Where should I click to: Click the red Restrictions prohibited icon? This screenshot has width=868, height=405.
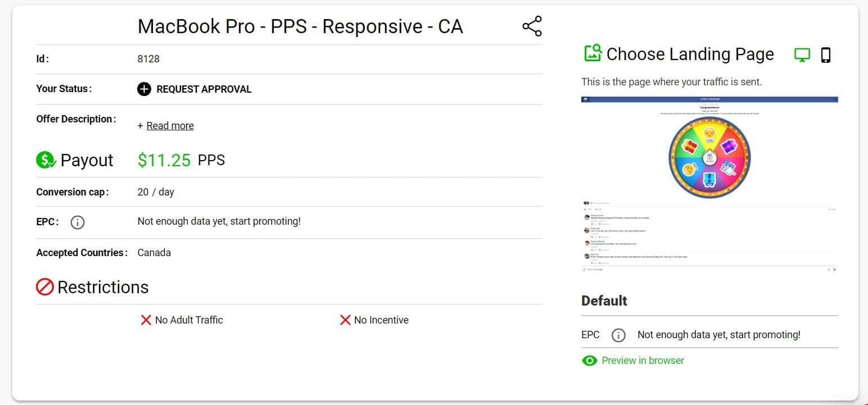click(44, 287)
